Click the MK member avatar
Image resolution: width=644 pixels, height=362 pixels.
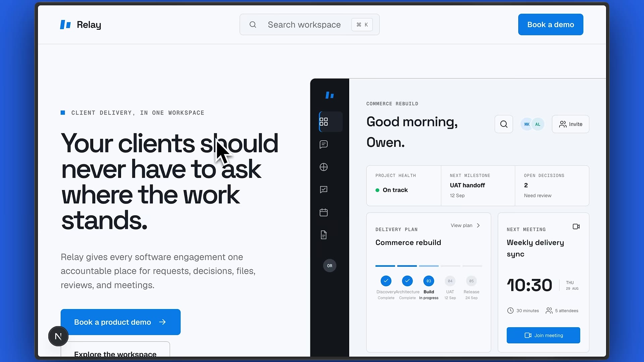click(527, 124)
